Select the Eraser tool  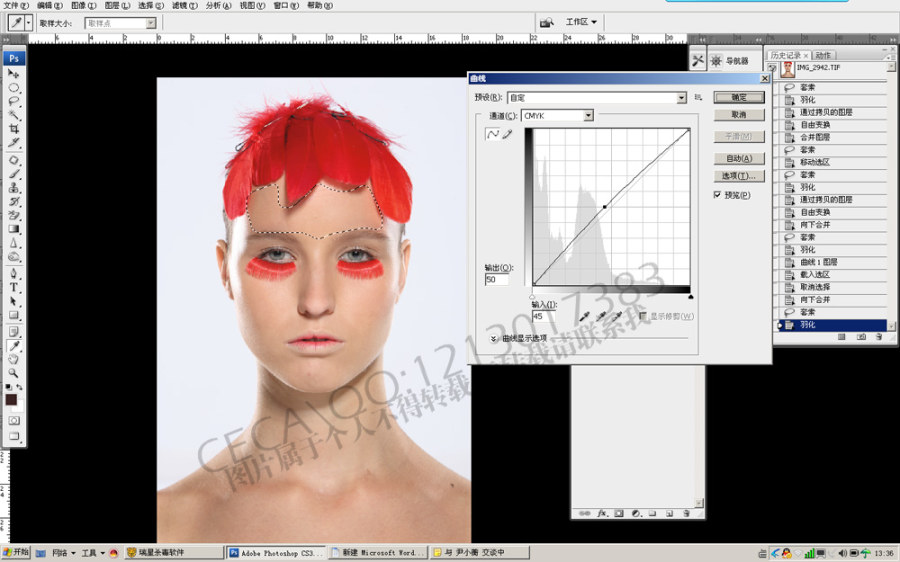click(14, 215)
